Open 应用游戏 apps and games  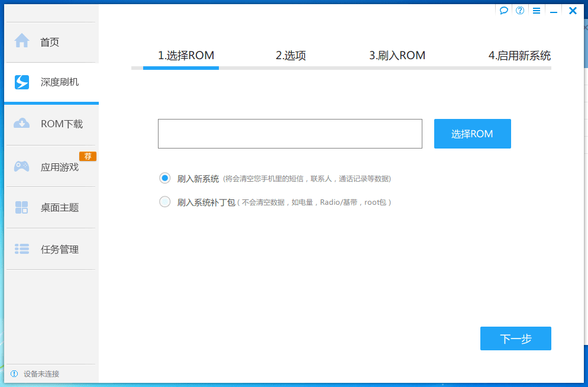(51, 166)
